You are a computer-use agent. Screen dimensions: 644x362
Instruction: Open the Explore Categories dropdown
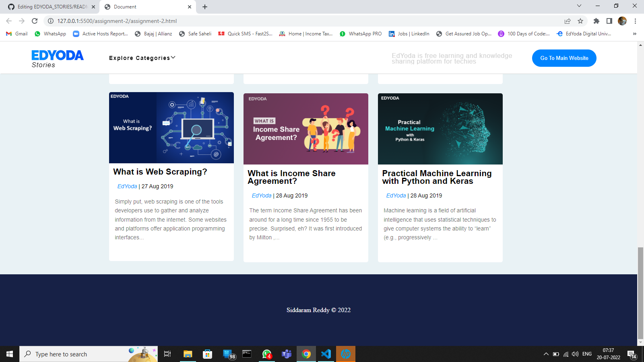pos(141,58)
